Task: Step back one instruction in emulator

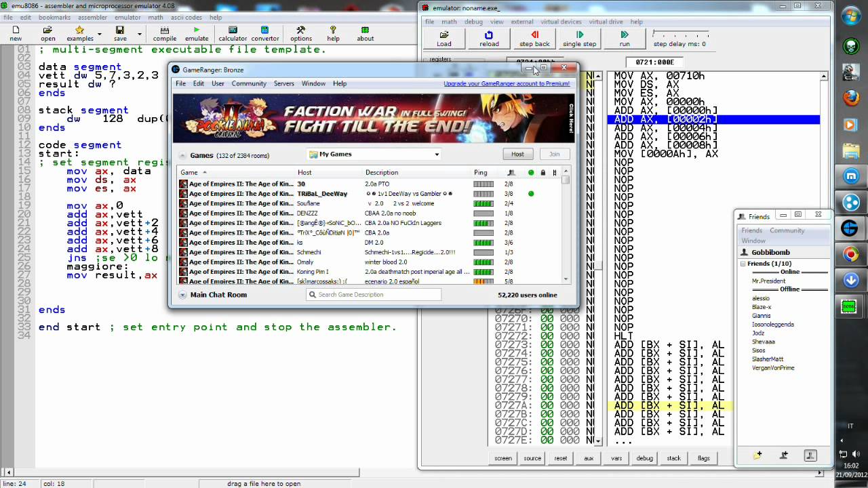Action: coord(534,39)
